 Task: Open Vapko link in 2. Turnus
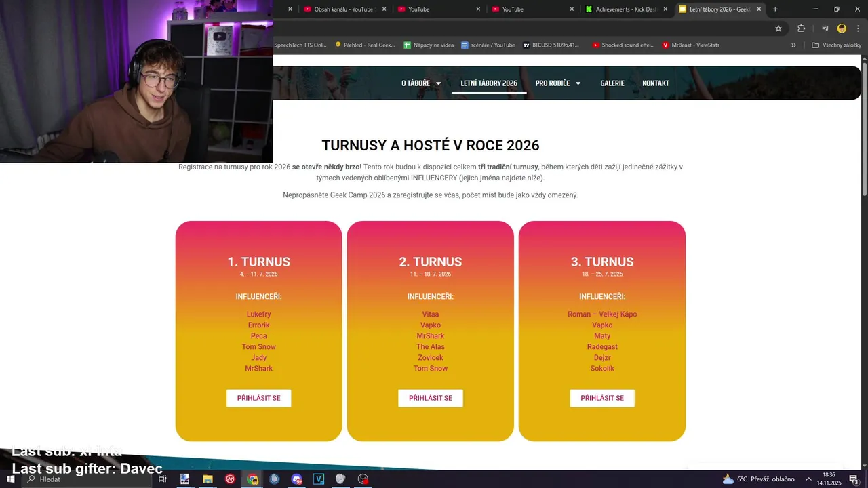point(431,325)
